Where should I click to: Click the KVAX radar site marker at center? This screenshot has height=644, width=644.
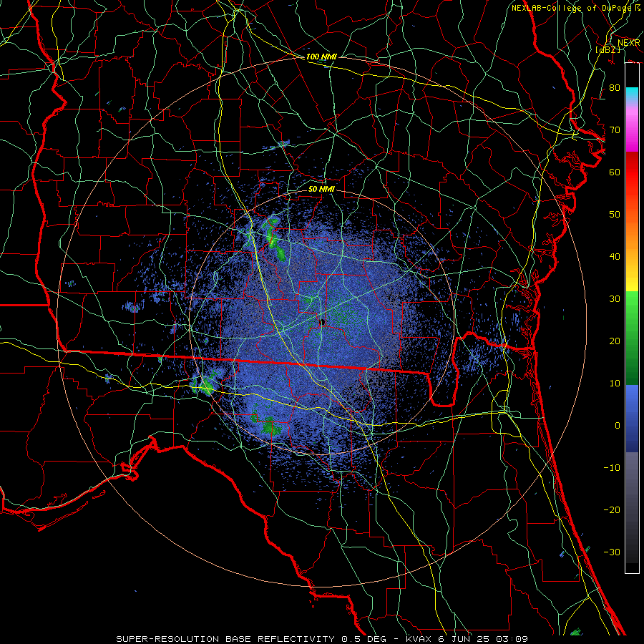tap(321, 323)
